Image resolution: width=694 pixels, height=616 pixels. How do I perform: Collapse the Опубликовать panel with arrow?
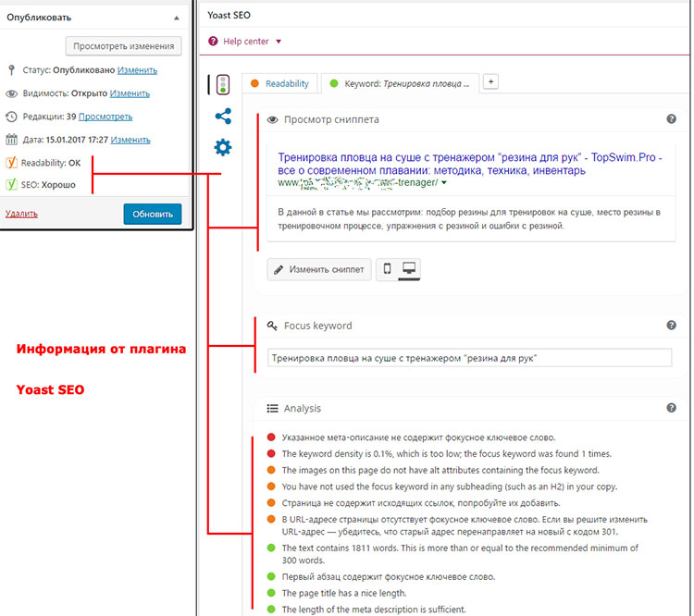click(x=177, y=18)
